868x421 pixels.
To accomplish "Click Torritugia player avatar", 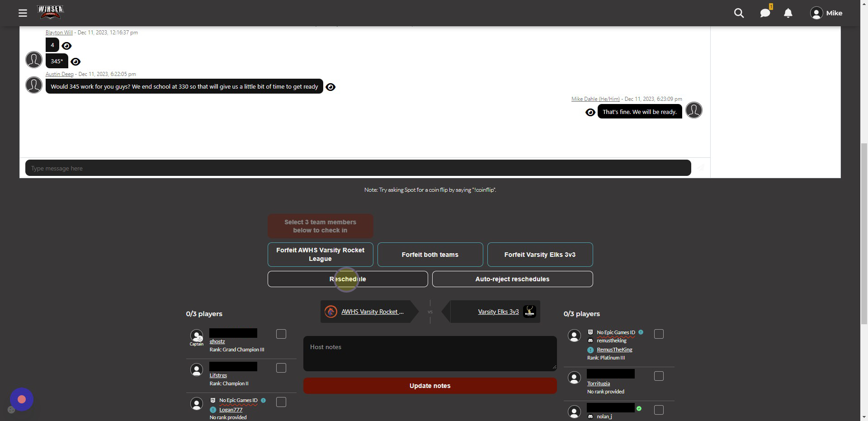I will pyautogui.click(x=574, y=378).
